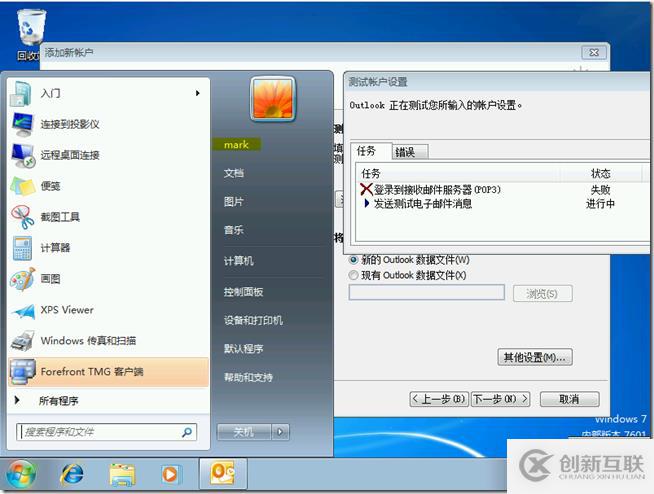Image resolution: width=654 pixels, height=494 pixels.
Task: Open Windows Explorer from the taskbar
Action: [122, 475]
